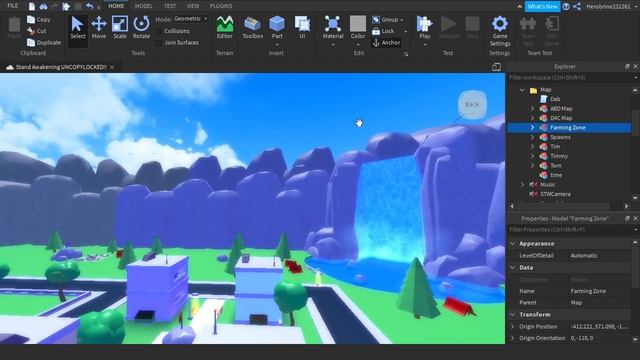Screen dimensions: 640x360
Task: Click the Cut scissors icon
Action: 31,31
